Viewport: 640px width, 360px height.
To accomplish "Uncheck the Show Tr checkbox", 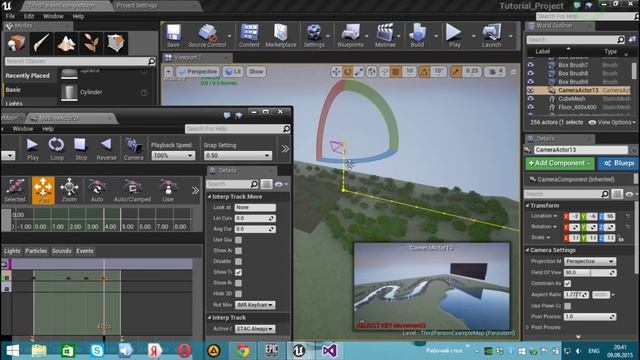I will 238,272.
